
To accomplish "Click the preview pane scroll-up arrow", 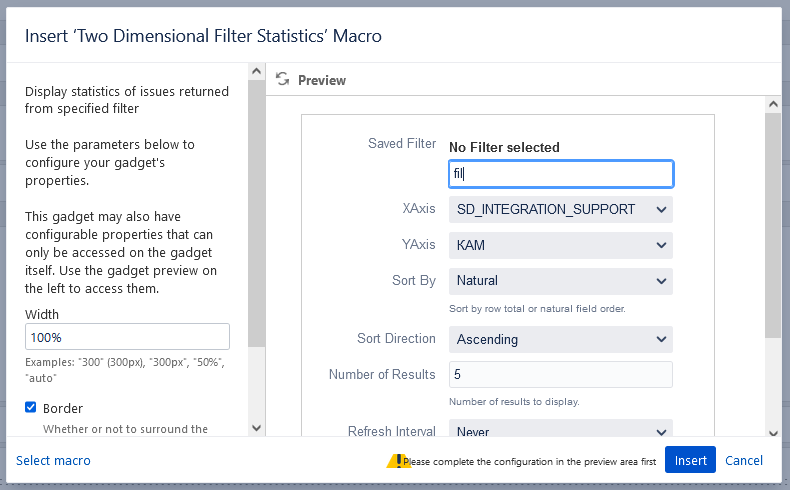I will 773,105.
